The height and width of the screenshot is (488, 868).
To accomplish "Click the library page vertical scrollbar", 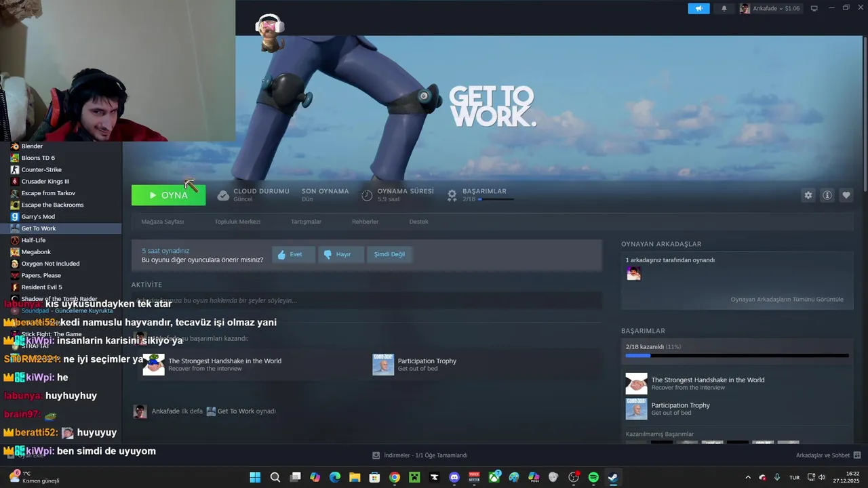I will [865, 115].
